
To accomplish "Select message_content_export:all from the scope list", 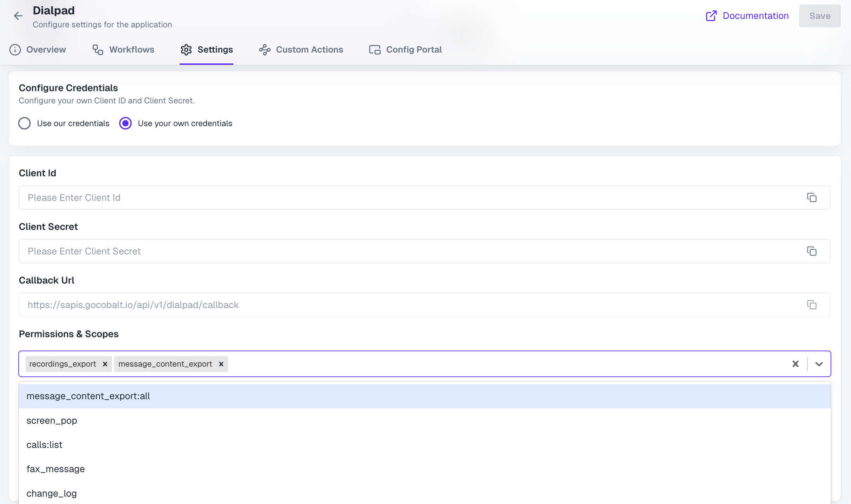I will 88,396.
